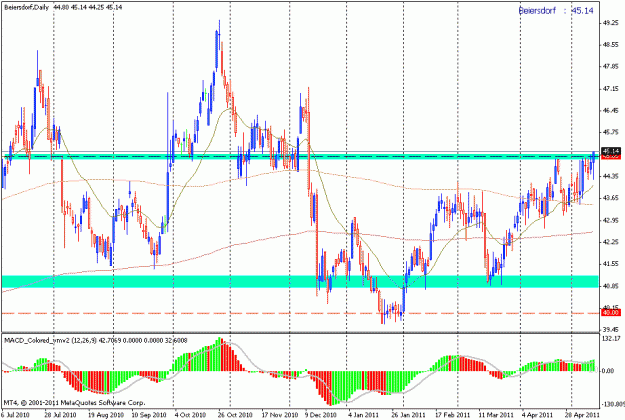Click the '9 Dec 2010' date label

(x=321, y=415)
